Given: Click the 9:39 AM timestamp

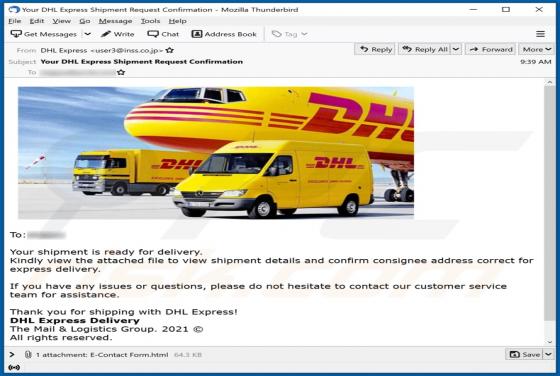Looking at the screenshot, I should coord(535,62).
